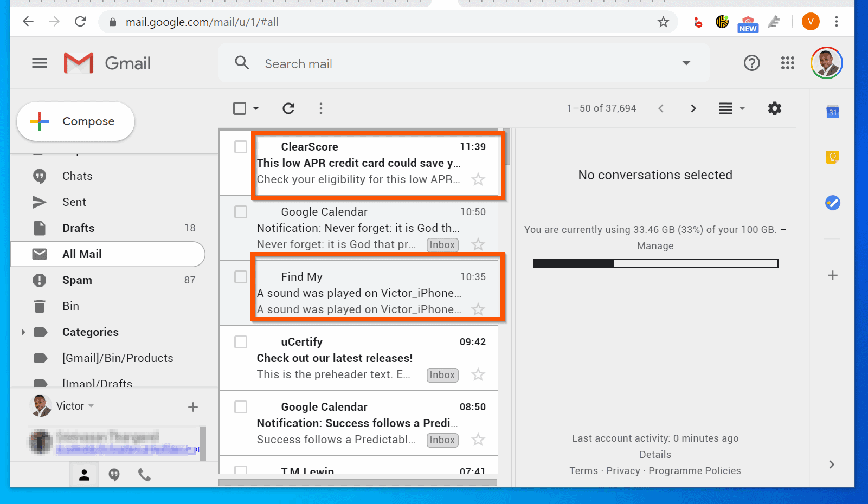Viewport: 868px width, 504px height.
Task: Open Chrome profile V avatar
Action: (x=811, y=22)
